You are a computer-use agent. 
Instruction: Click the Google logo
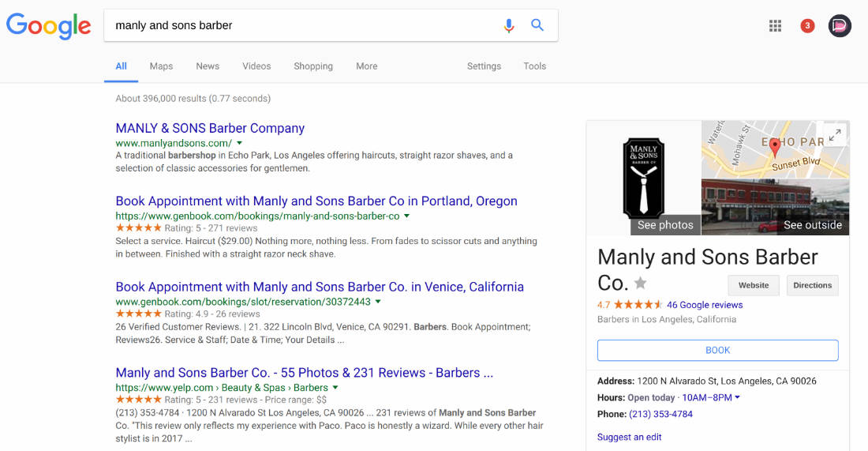click(x=49, y=26)
